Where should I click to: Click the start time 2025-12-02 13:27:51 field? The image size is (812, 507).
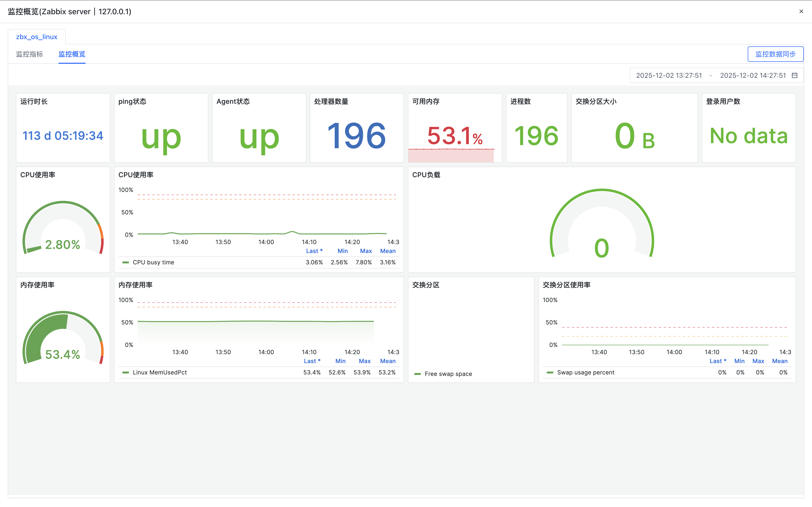[669, 75]
